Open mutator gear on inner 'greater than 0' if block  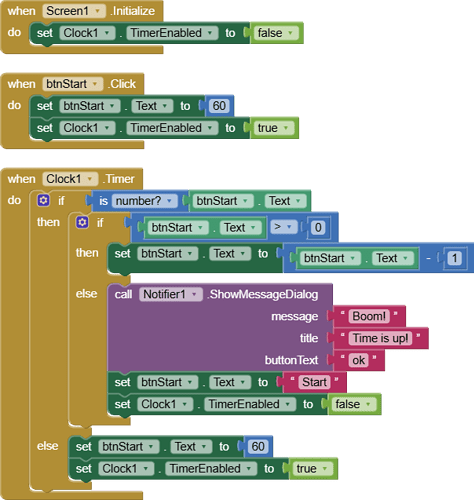click(x=82, y=222)
